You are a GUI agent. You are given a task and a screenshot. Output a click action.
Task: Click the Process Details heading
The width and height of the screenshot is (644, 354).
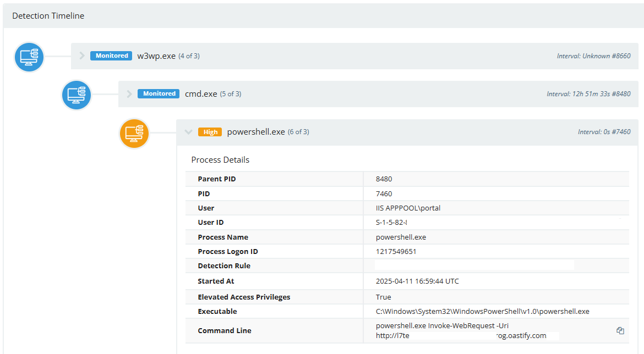click(220, 160)
